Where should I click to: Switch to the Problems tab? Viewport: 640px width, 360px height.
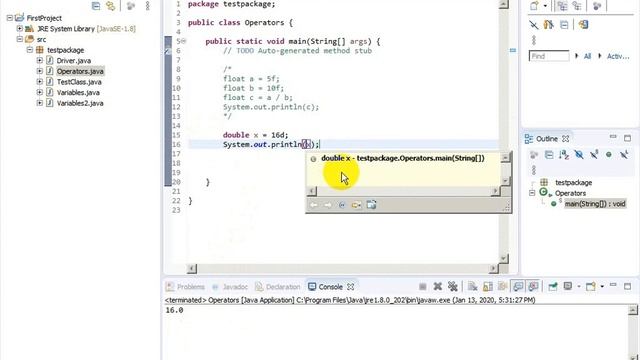(185, 287)
